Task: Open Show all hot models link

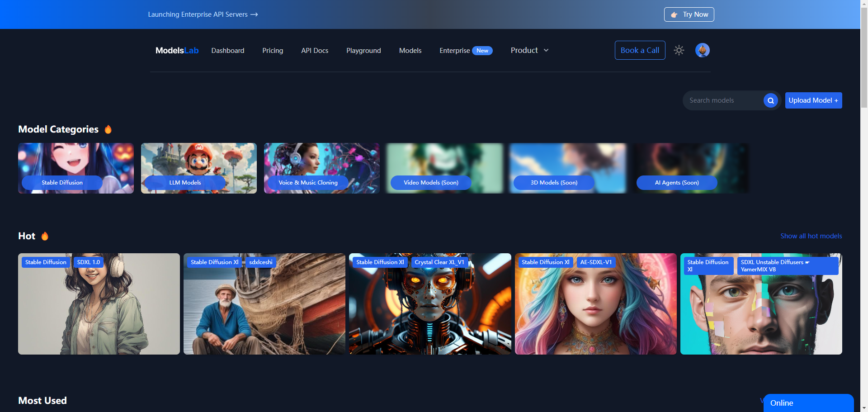Action: [811, 236]
